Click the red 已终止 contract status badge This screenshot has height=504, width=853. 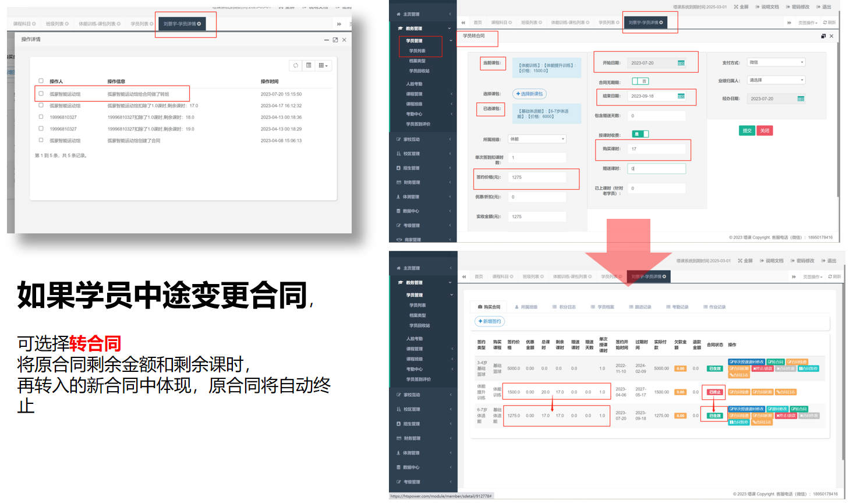[714, 392]
